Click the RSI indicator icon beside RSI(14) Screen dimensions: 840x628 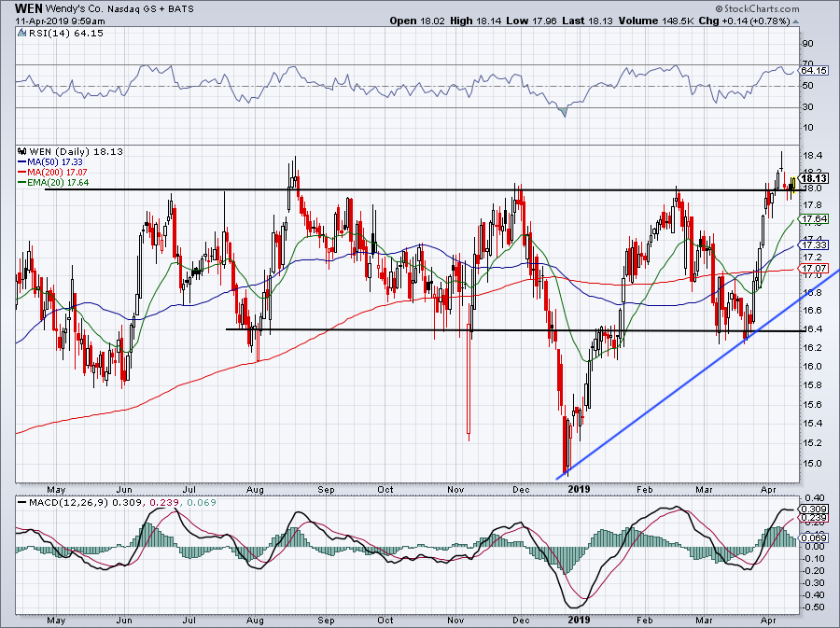coord(21,34)
